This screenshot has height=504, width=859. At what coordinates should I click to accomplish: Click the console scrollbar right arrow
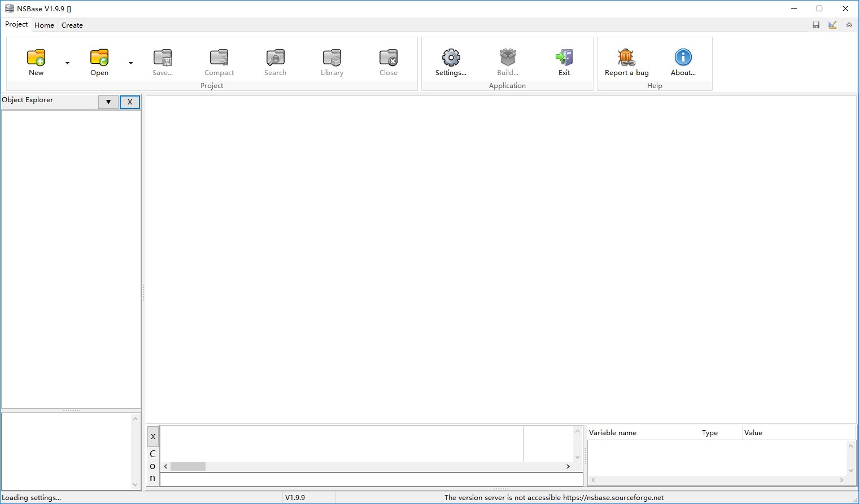(568, 467)
